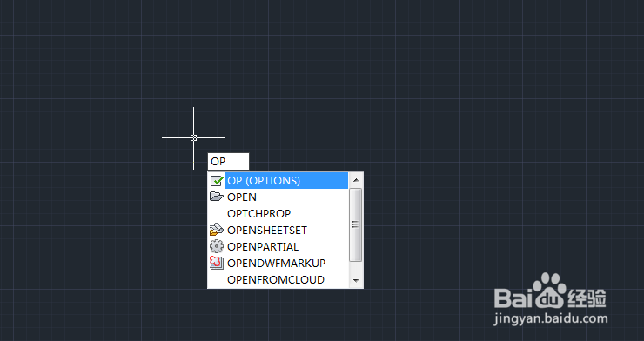Viewport: 644px width, 341px height.
Task: Click the OPENDWFMARKUP markup icon
Action: coord(217,263)
